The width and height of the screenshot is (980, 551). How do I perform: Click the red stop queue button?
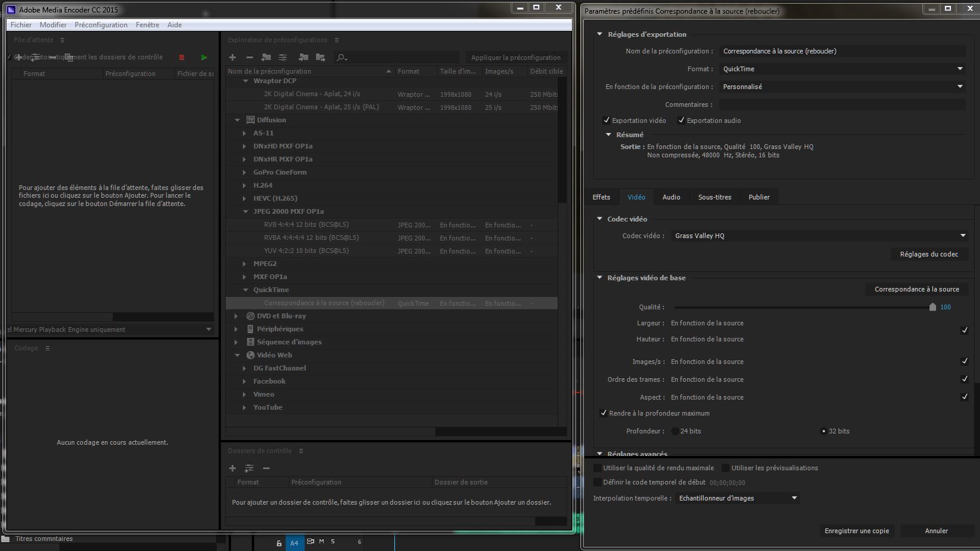[182, 58]
